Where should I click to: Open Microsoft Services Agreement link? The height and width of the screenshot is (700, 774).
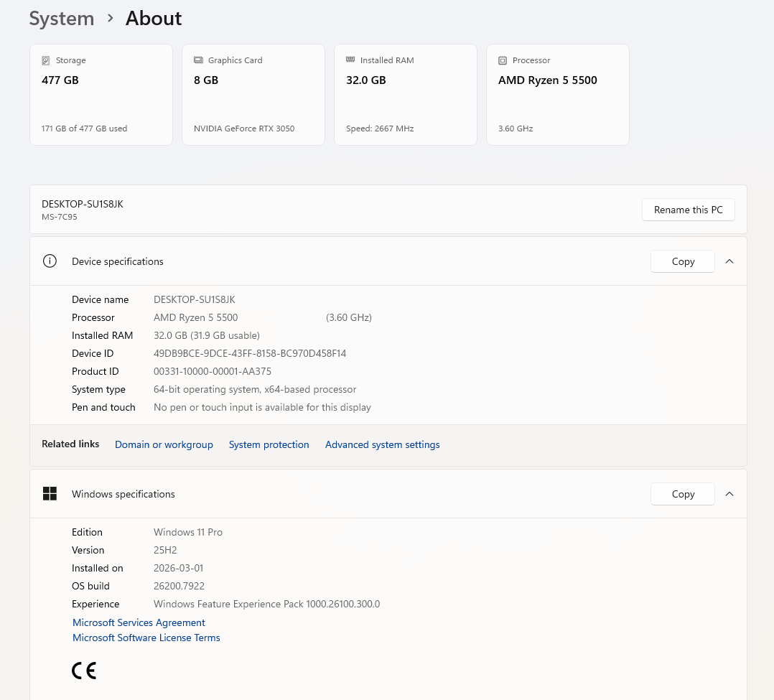pos(139,622)
